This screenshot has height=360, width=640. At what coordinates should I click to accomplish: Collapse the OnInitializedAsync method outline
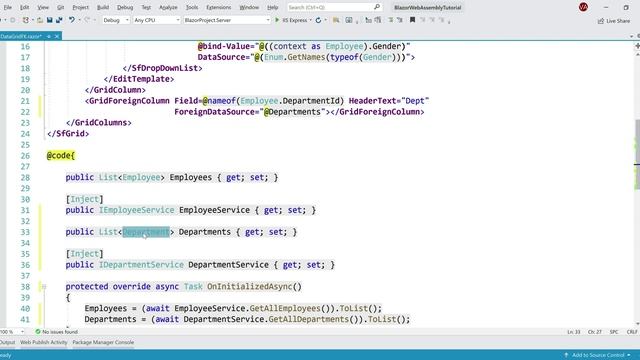pyautogui.click(x=44, y=287)
